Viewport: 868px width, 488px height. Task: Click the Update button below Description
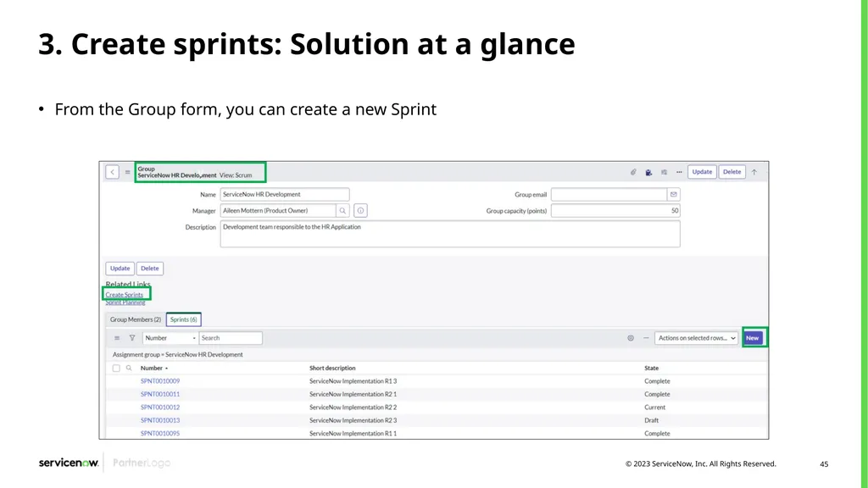tap(120, 269)
